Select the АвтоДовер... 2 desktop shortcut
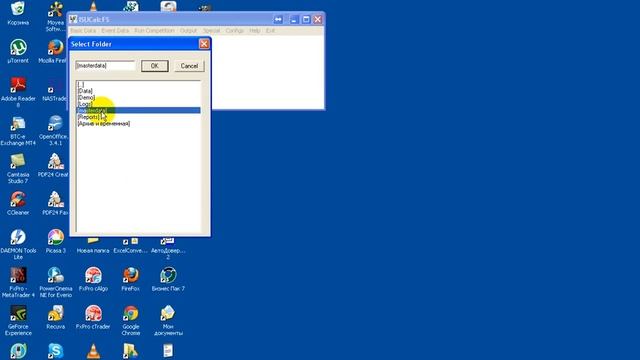The width and height of the screenshot is (640, 360). [x=168, y=249]
